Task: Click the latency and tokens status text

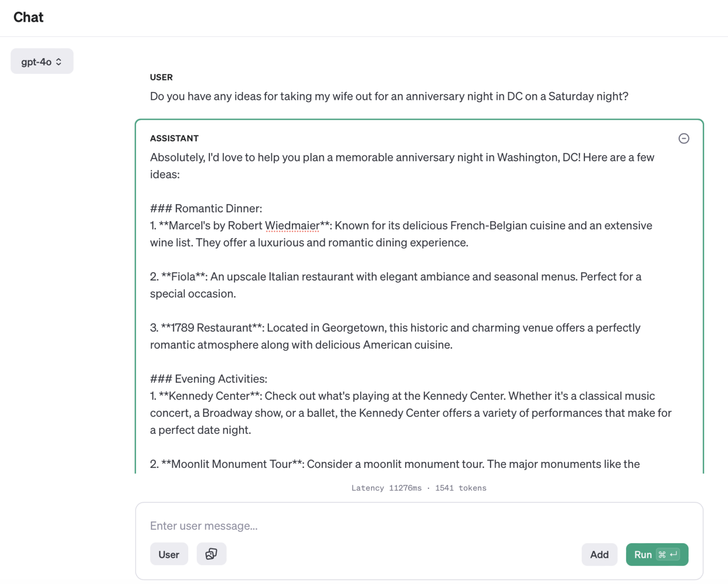Action: click(x=419, y=488)
